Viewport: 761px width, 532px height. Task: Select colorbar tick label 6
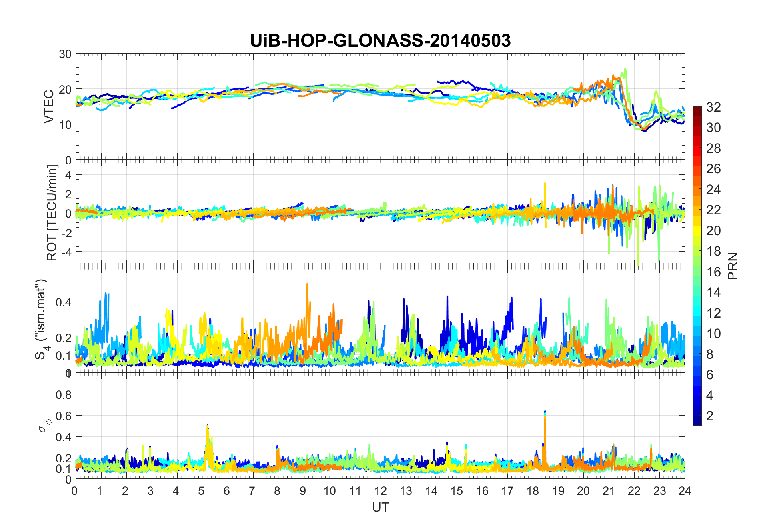point(710,374)
